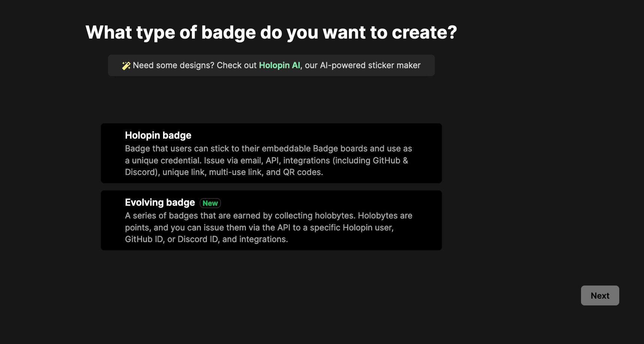Click the Evolving badge card title

pyautogui.click(x=160, y=202)
